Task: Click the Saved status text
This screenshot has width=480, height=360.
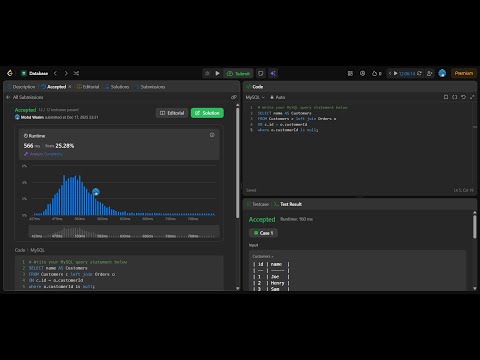Action: [251, 190]
